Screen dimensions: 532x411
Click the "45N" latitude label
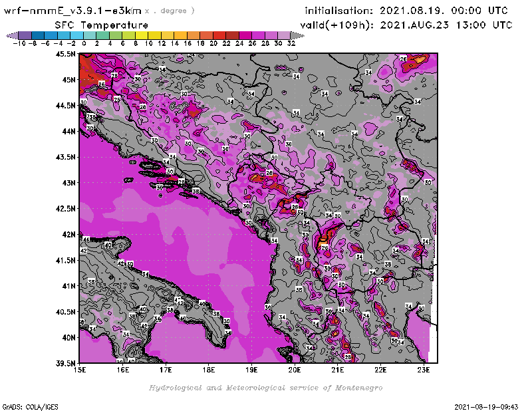click(x=69, y=80)
